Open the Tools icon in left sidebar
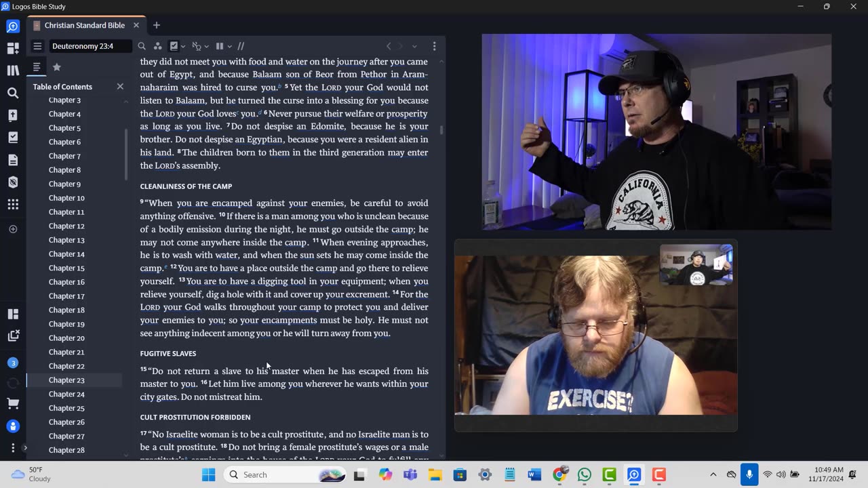 tap(13, 182)
